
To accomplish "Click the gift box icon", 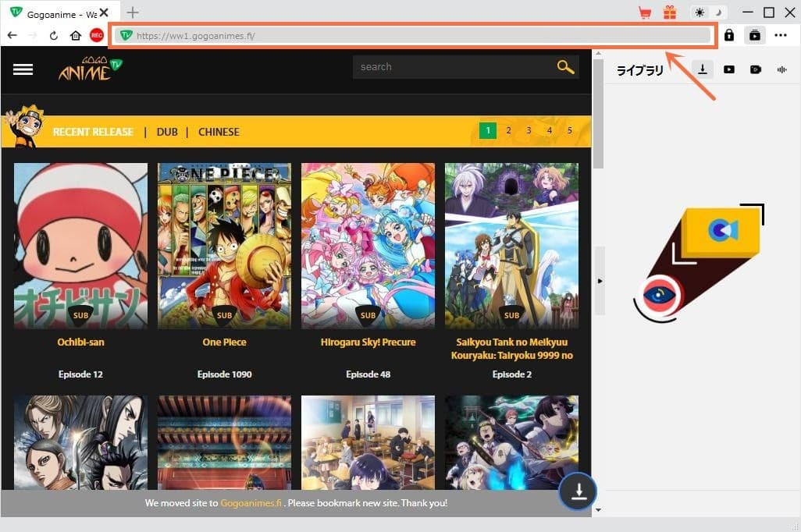I will pos(670,12).
